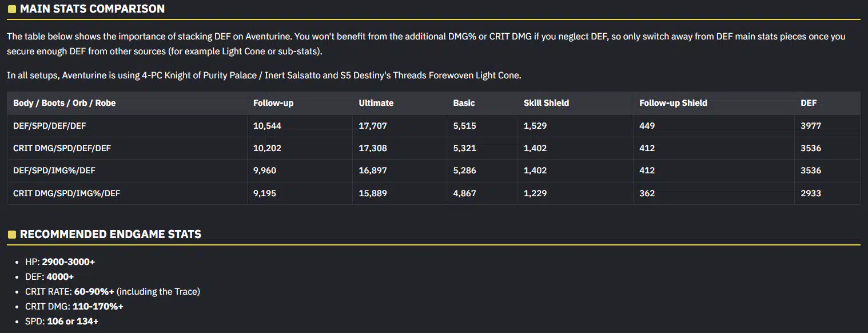Click Body / Boots / Orb / Robe header

64,103
